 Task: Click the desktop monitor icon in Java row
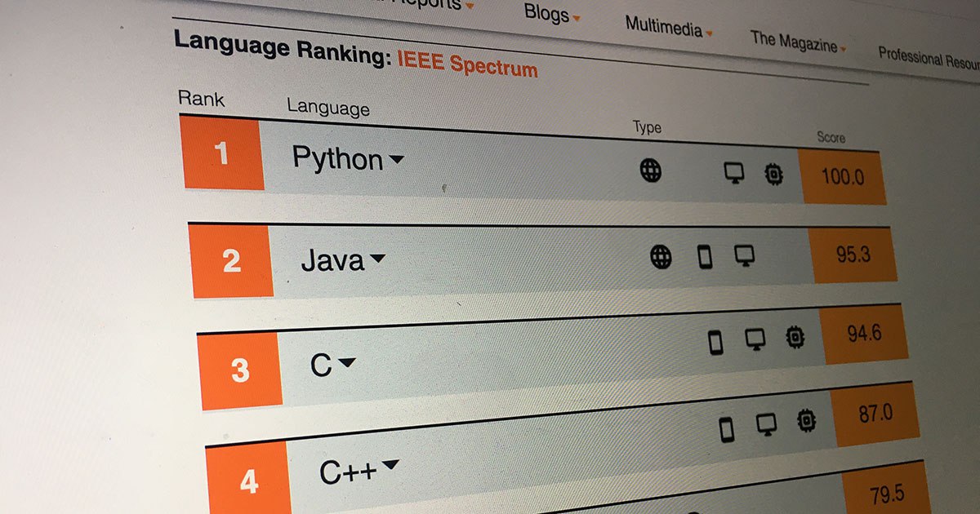tap(744, 256)
